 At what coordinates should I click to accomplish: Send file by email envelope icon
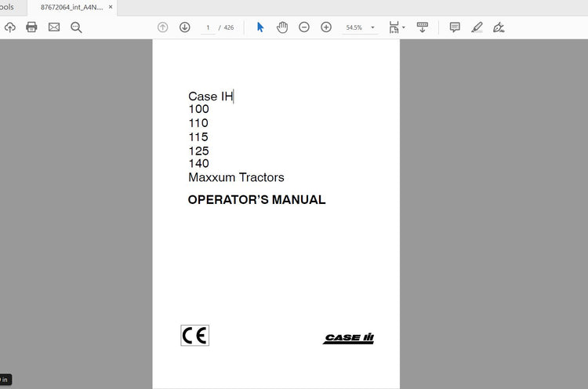54,27
